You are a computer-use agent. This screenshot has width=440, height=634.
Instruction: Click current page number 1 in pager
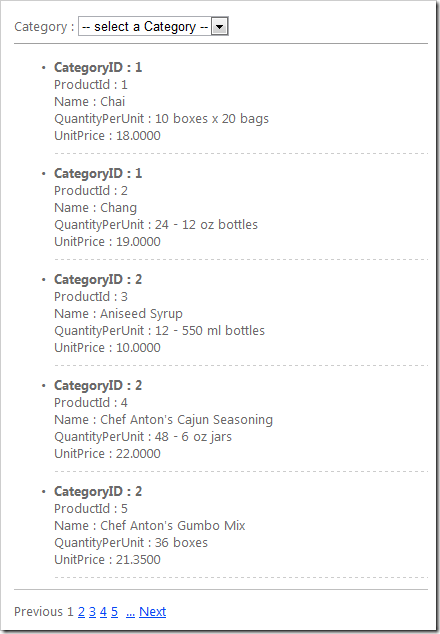pos(70,611)
